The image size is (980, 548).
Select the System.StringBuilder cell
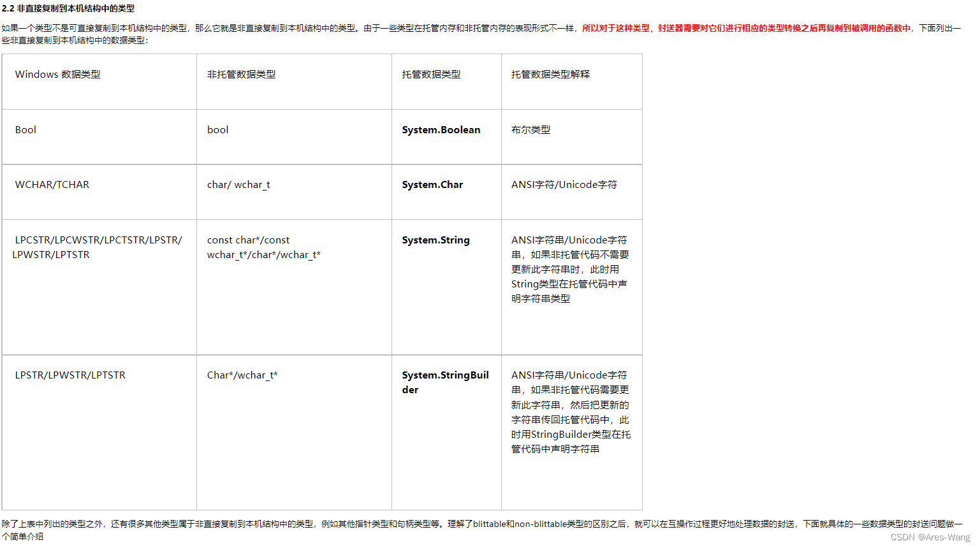[444, 382]
